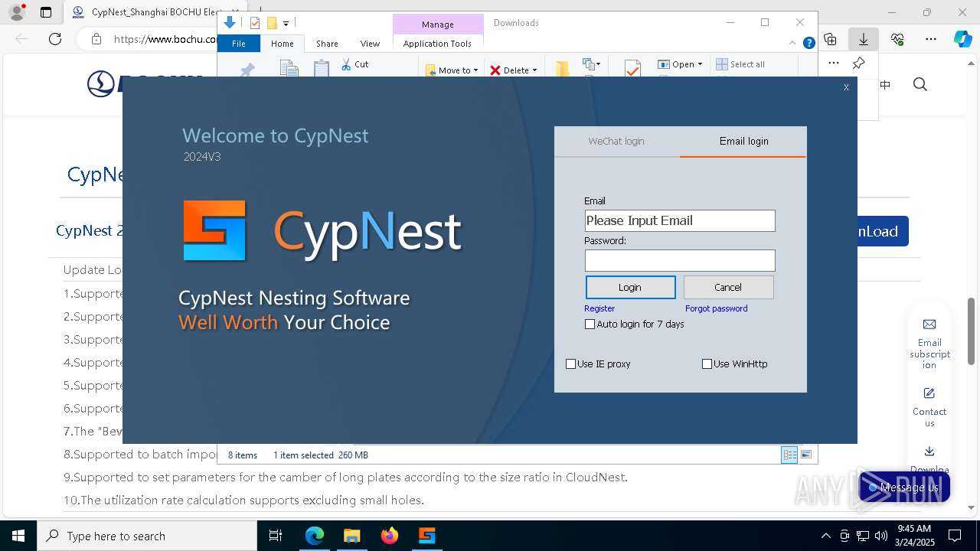View site information lock icon

tap(96, 39)
